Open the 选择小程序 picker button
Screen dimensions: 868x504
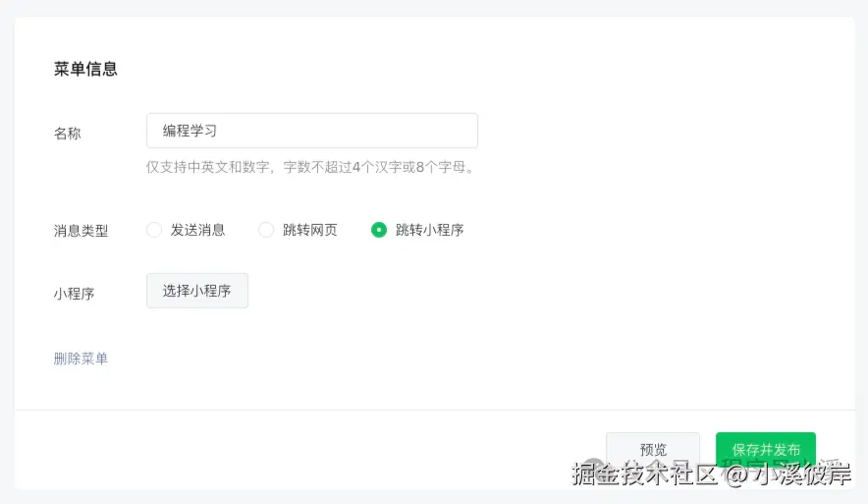coord(197,291)
